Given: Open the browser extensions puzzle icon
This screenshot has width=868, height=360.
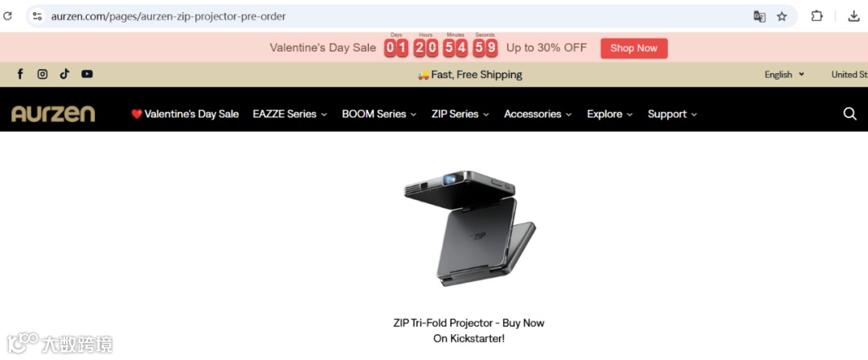Looking at the screenshot, I should (x=817, y=16).
